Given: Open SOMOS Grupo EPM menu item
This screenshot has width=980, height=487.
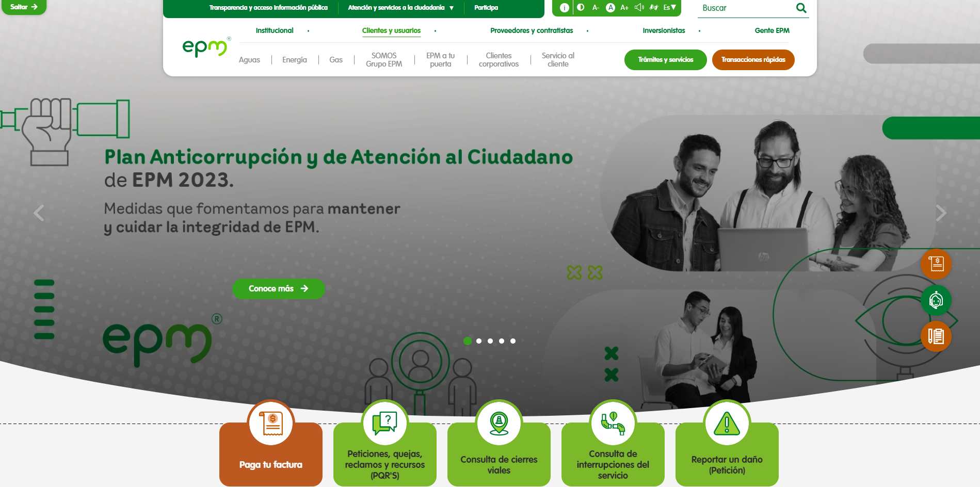Looking at the screenshot, I should (x=384, y=60).
